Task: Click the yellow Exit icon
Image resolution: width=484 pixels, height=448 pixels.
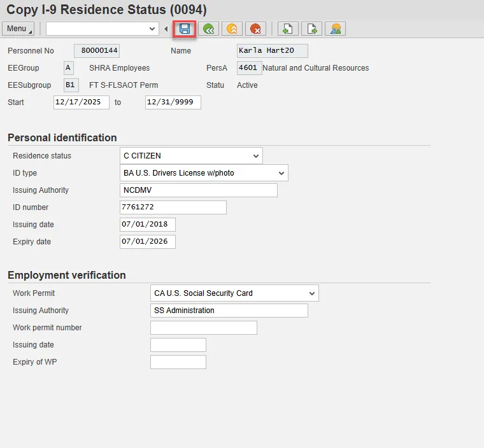Action: click(232, 29)
